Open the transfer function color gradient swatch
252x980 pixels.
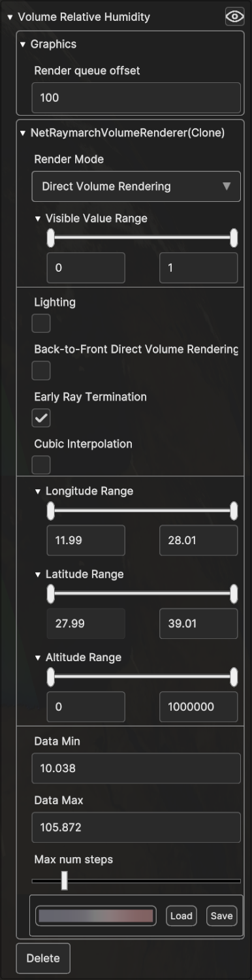point(96,916)
